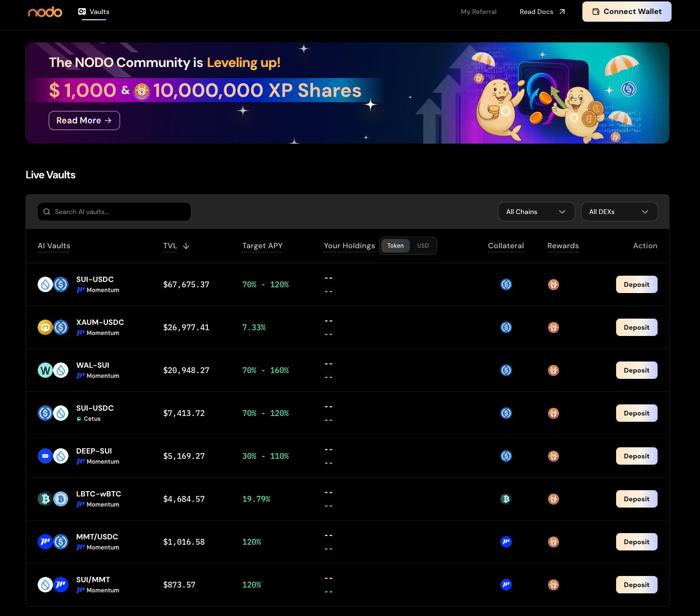
Task: Open the Vaults tab
Action: click(94, 12)
